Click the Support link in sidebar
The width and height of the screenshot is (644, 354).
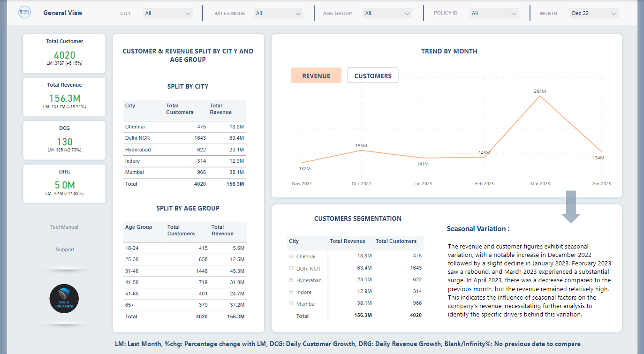(65, 249)
